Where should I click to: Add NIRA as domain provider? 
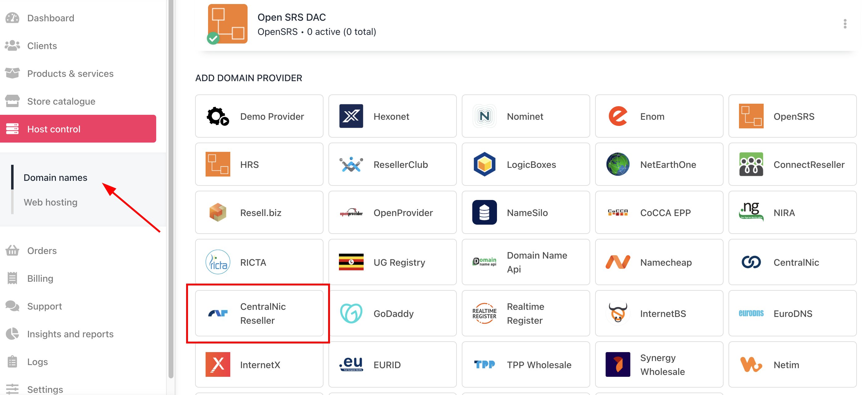[x=792, y=213]
